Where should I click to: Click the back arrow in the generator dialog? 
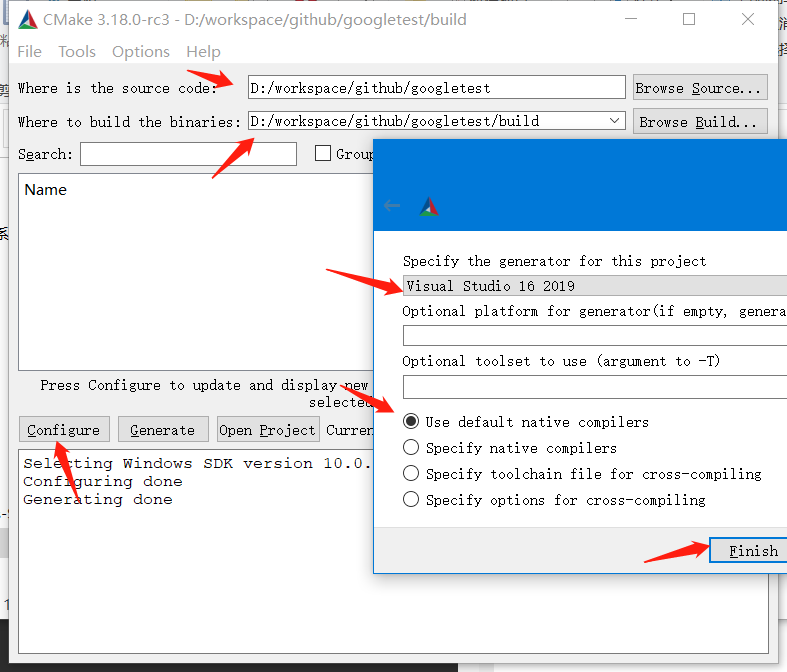391,205
